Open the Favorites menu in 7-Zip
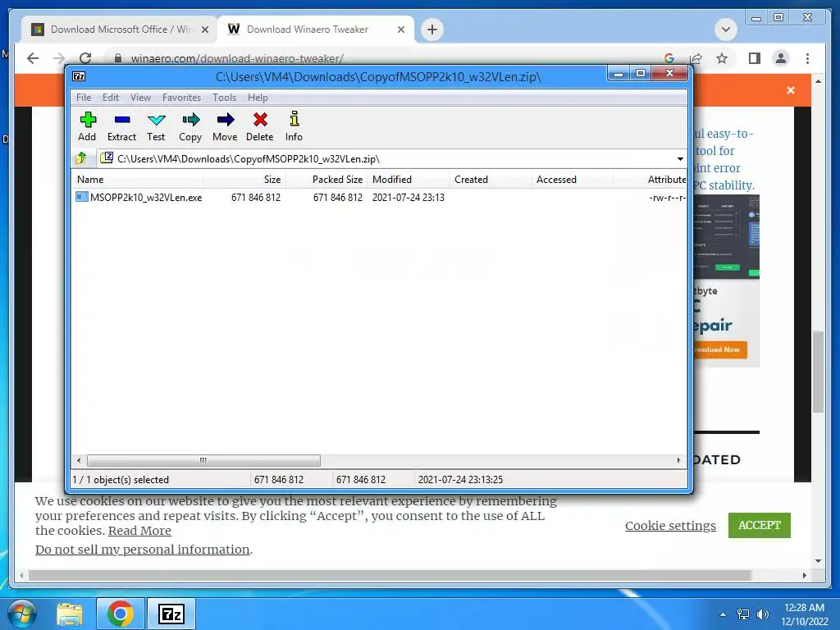Screen dimensions: 840x630 pos(181,98)
